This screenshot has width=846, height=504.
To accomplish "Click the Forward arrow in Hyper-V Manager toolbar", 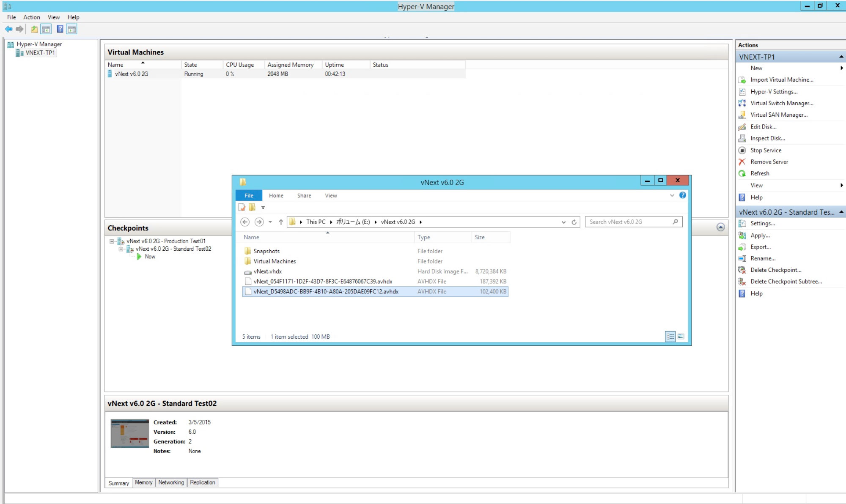I will point(19,29).
